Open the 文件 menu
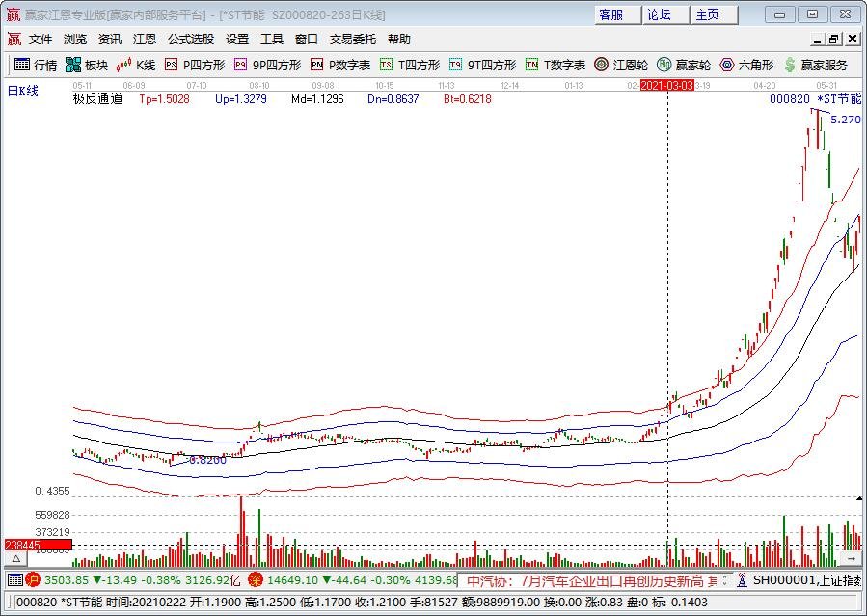Screen dimensions: 867x616 [41, 40]
